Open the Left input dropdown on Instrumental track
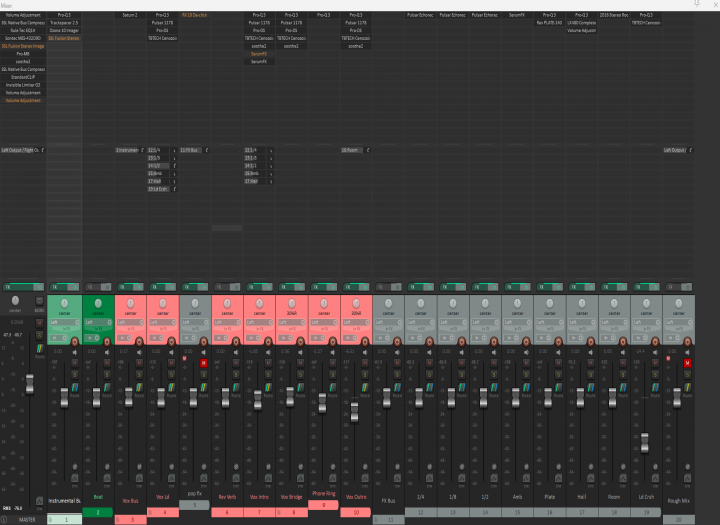The width and height of the screenshot is (720, 525). tap(62, 323)
